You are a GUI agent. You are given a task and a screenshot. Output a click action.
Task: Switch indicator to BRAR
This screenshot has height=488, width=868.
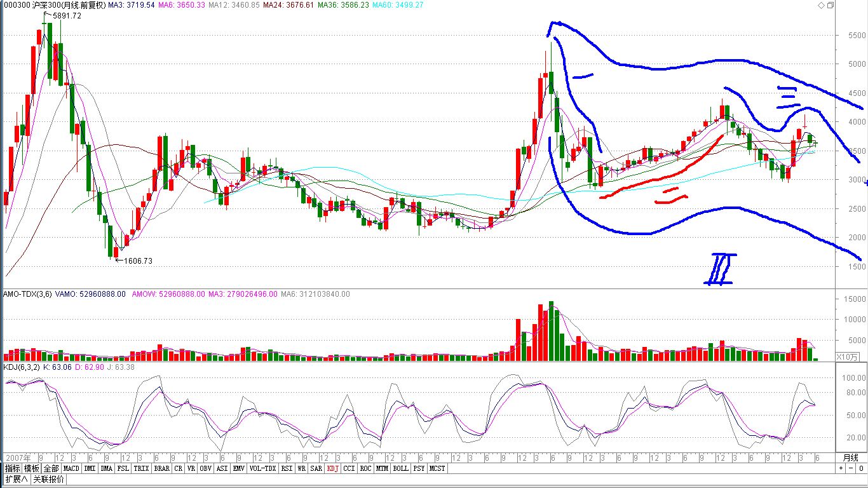click(x=162, y=468)
